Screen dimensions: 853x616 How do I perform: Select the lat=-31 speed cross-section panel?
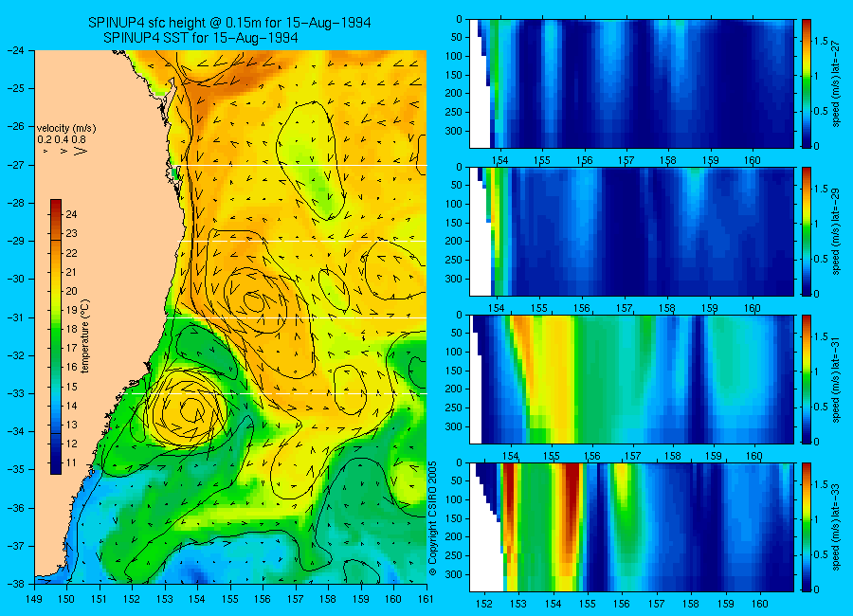pos(631,379)
